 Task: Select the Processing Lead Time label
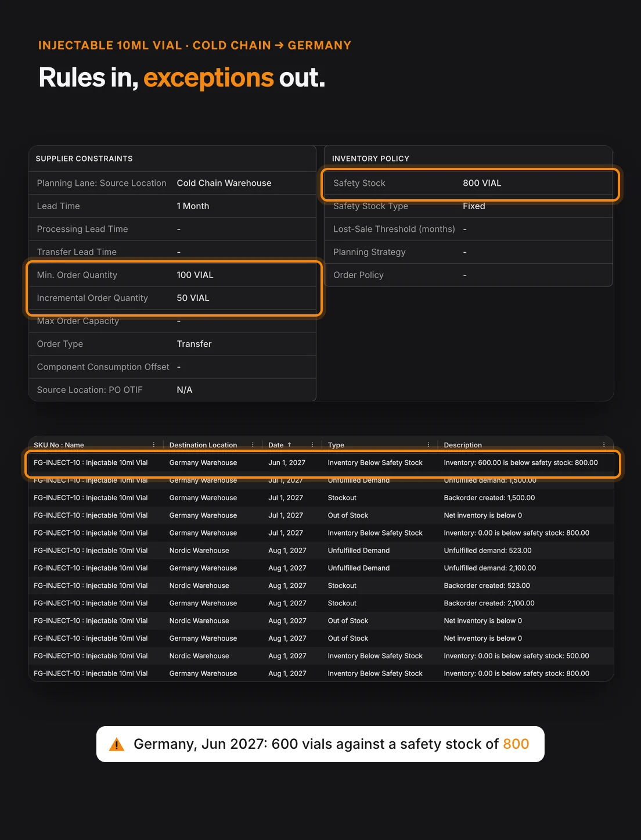point(82,229)
